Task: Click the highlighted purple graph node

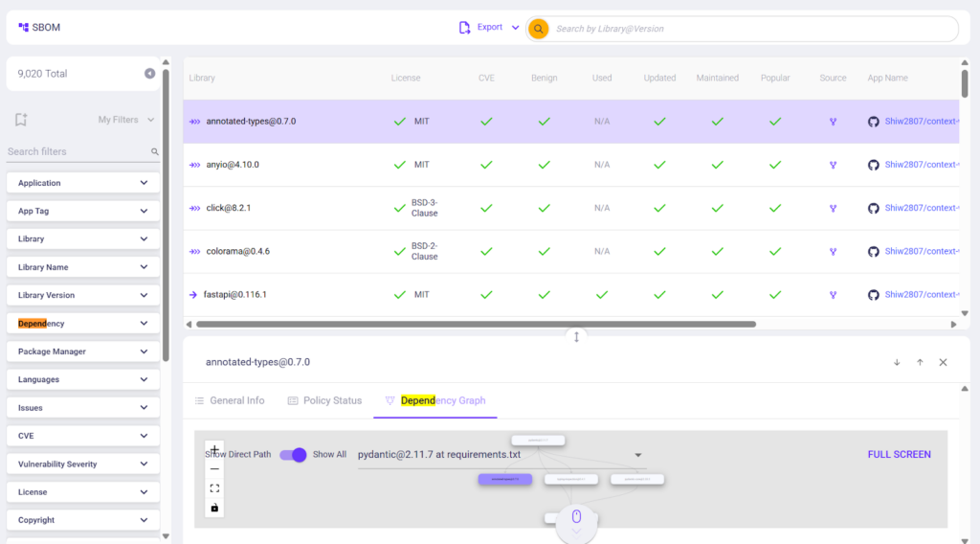Action: [x=505, y=480]
